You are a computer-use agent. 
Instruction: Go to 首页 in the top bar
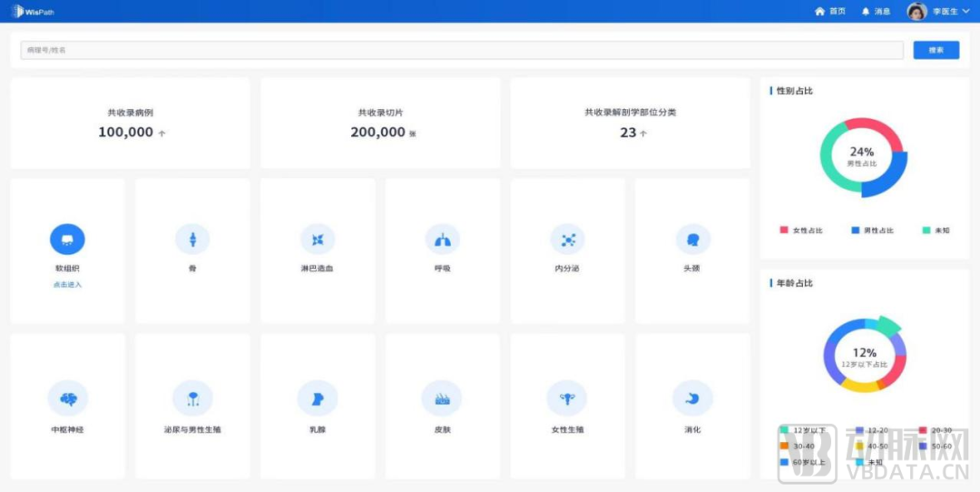click(830, 12)
